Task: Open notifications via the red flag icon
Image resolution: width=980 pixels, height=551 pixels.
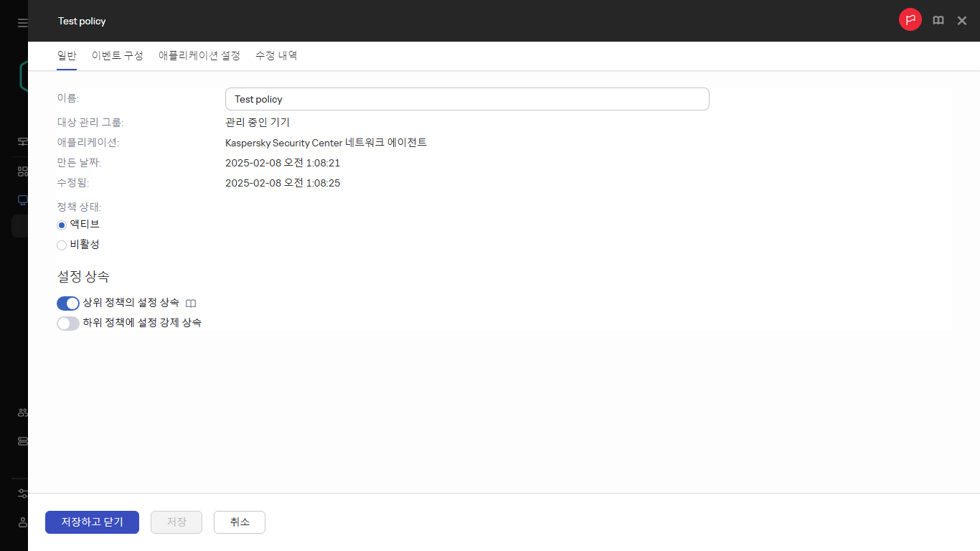Action: 910,20
